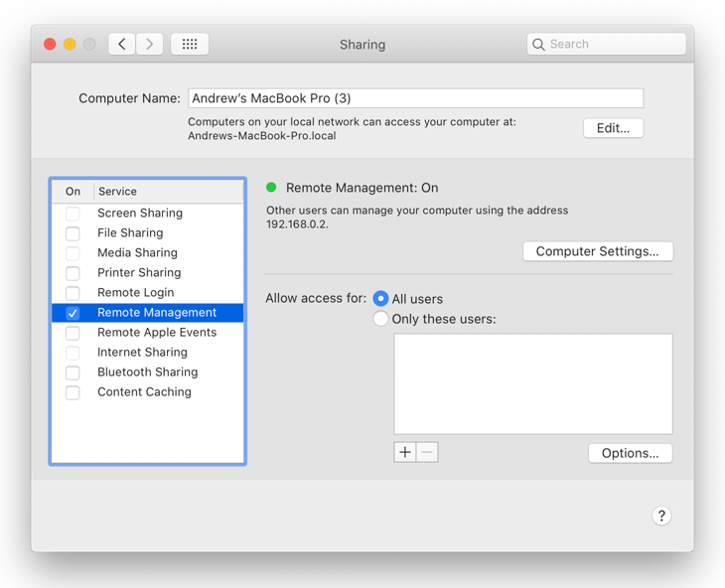Click the empty allowed users list box

533,383
